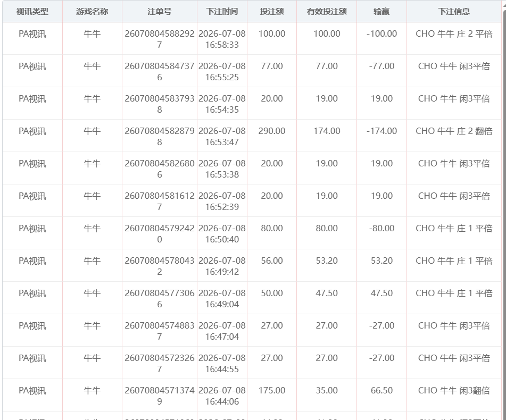
Task: Click the -77.00 win/loss value
Action: click(x=381, y=66)
